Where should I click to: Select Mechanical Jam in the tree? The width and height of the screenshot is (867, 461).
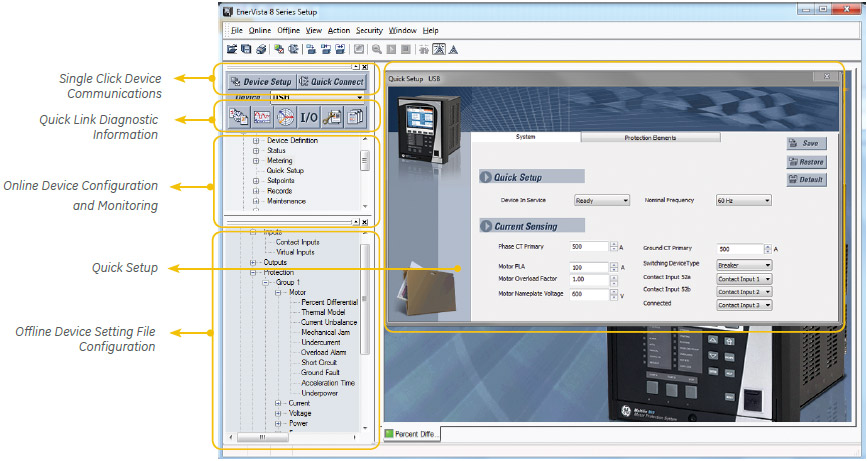point(326,333)
